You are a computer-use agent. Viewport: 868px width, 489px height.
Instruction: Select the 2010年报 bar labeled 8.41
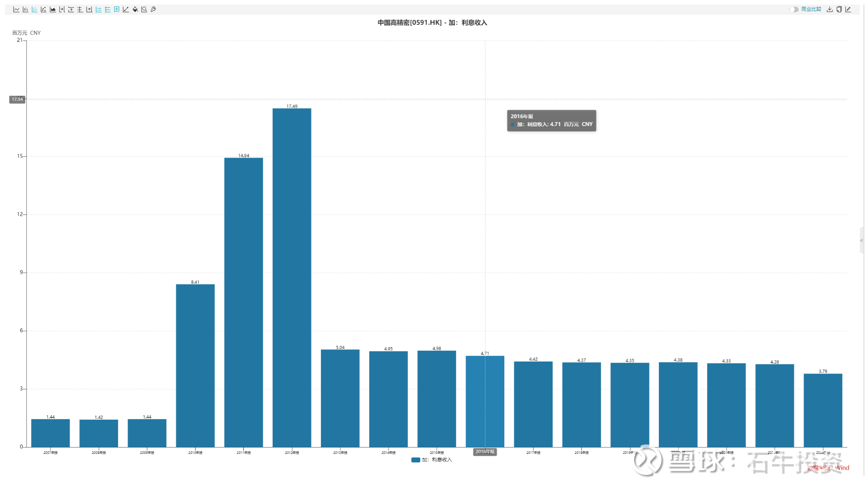coord(195,366)
